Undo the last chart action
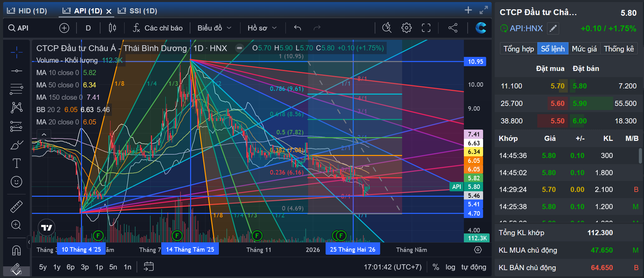This screenshot has width=644, height=278. click(297, 28)
